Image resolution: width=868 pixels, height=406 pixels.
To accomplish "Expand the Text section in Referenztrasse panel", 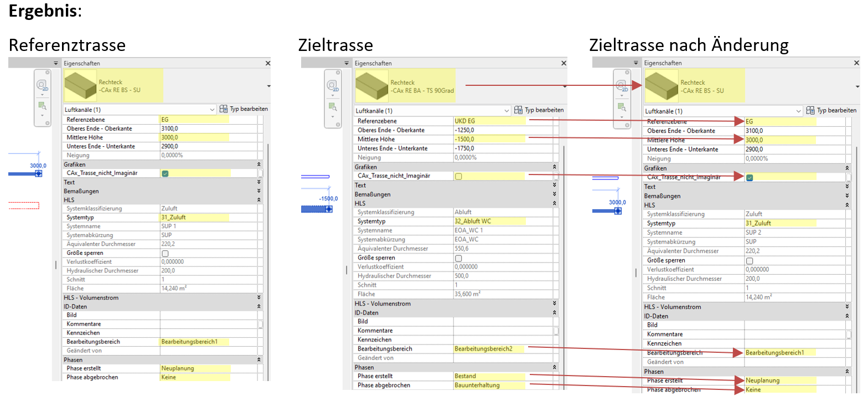I will [259, 182].
